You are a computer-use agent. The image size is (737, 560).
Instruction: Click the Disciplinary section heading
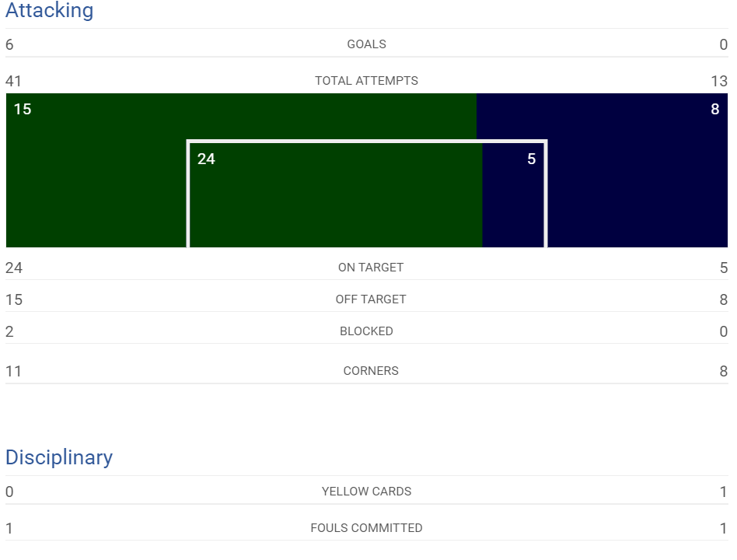point(59,457)
